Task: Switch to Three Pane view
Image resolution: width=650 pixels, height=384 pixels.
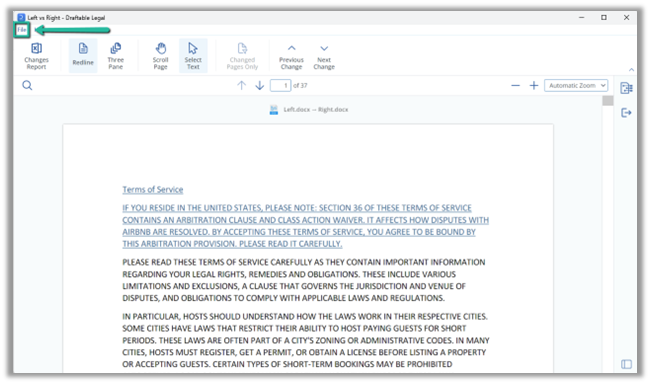Action: coord(116,56)
